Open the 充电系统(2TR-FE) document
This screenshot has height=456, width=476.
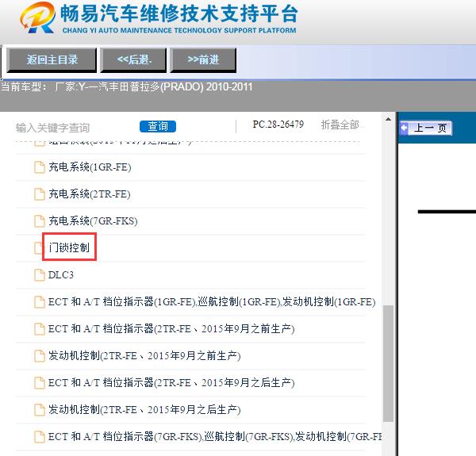click(x=90, y=194)
